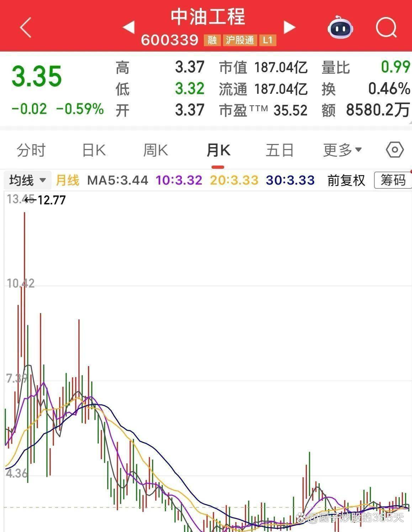The width and height of the screenshot is (412, 532).
Task: Switch to the 分时 tab
Action: pyautogui.click(x=31, y=150)
